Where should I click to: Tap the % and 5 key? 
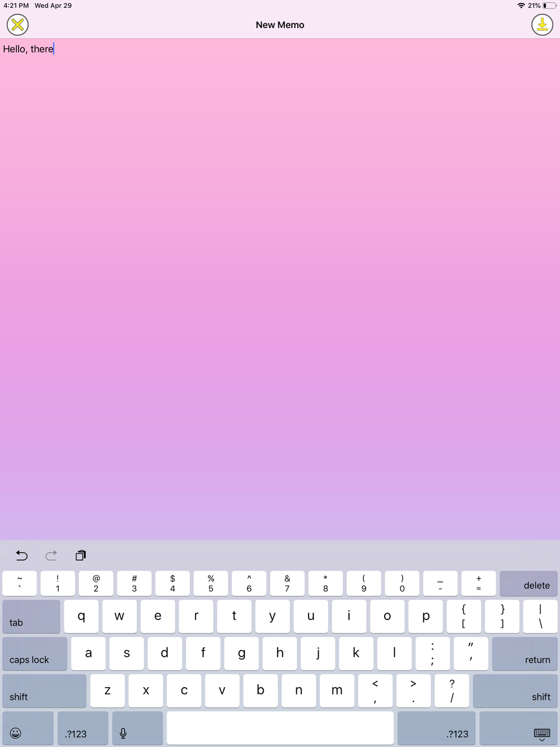point(211,583)
